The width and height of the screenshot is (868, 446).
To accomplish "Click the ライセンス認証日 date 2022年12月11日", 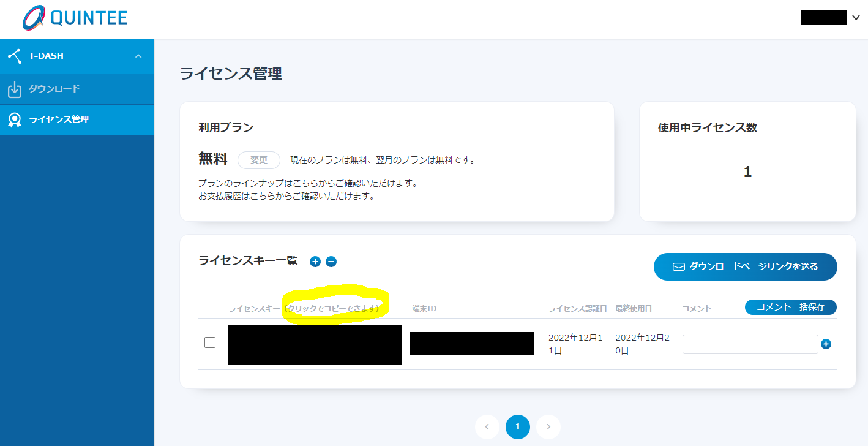I will 576,344.
